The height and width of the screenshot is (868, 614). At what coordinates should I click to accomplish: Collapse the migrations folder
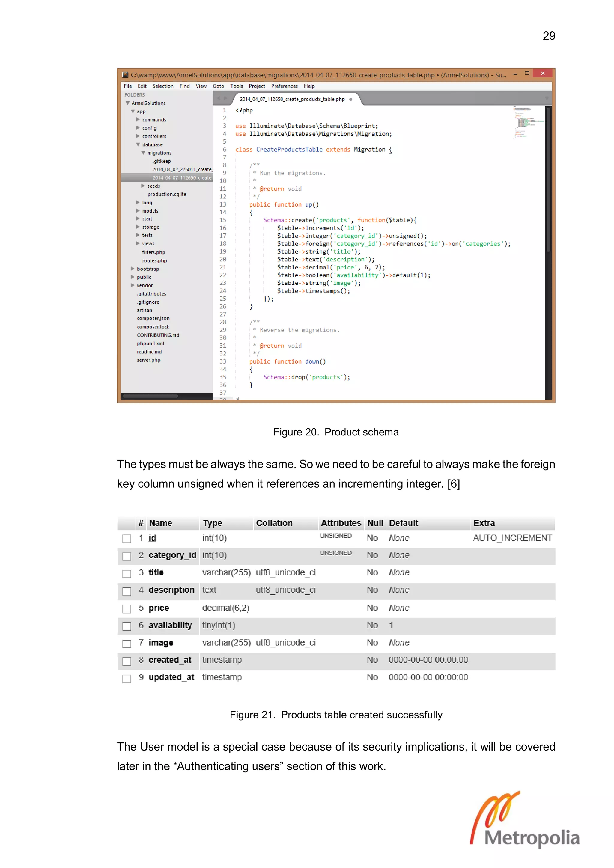tap(143, 153)
